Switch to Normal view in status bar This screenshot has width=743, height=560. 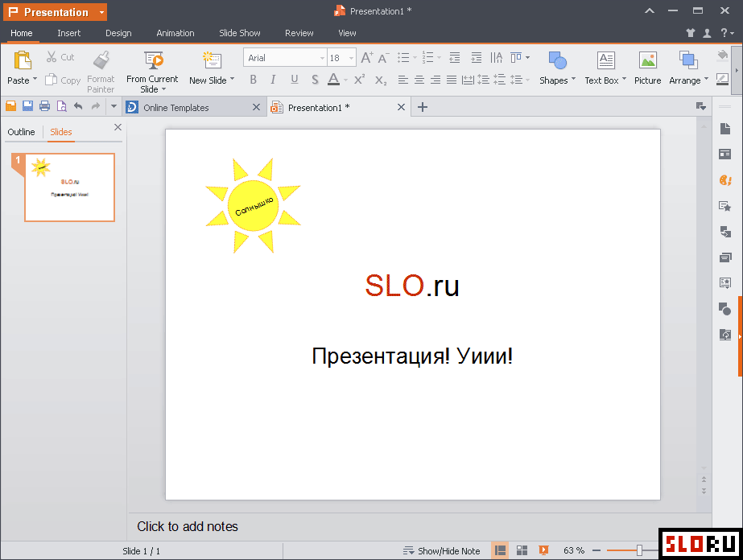(x=500, y=550)
